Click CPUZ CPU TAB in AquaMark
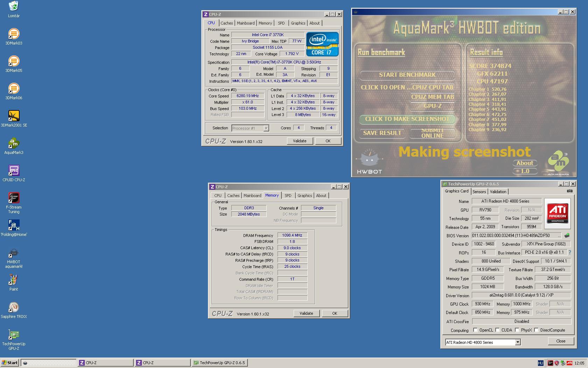588x368 pixels. click(433, 87)
